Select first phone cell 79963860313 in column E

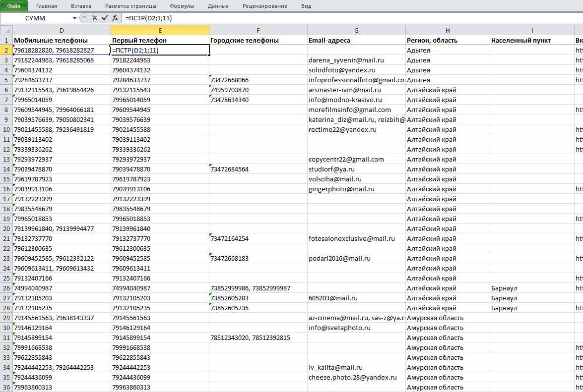160,387
